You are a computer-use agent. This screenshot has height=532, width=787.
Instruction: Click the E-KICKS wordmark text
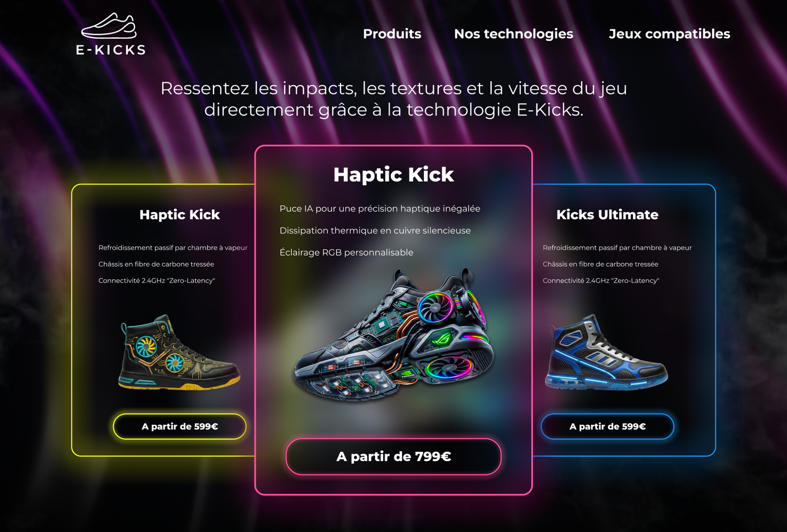111,50
